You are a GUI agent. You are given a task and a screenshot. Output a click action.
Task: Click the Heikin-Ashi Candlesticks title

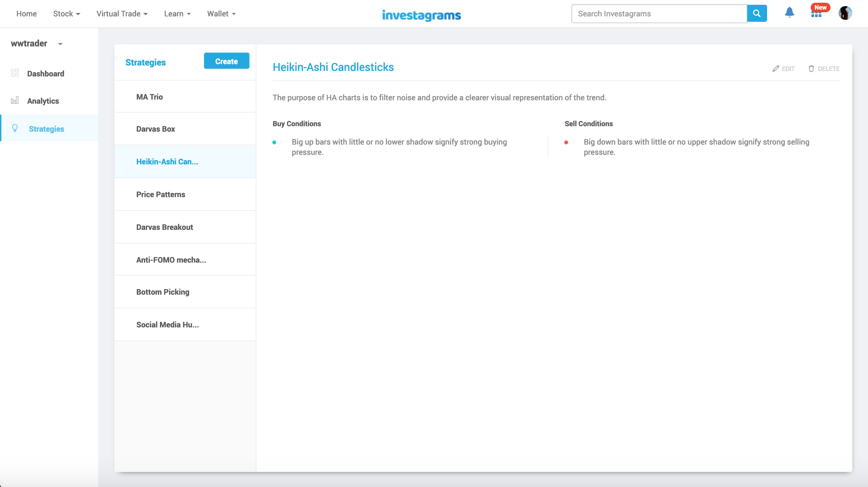(333, 67)
